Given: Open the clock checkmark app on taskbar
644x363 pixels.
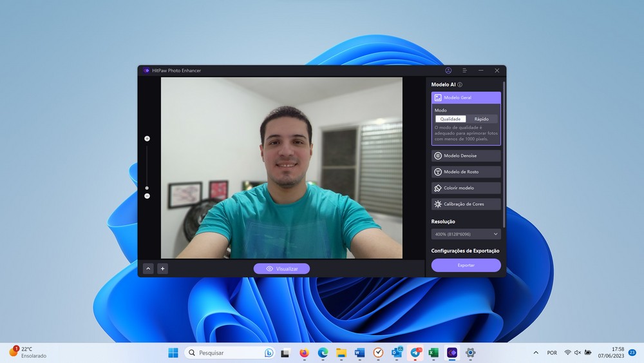Looking at the screenshot, I should [x=378, y=353].
